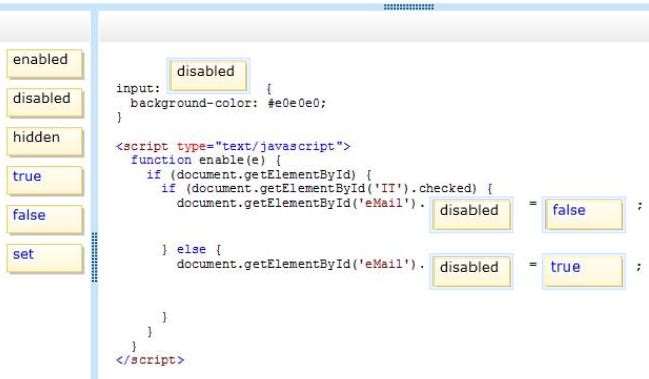
Task: Select the 'disabled' tile in left panel
Action: coord(45,103)
